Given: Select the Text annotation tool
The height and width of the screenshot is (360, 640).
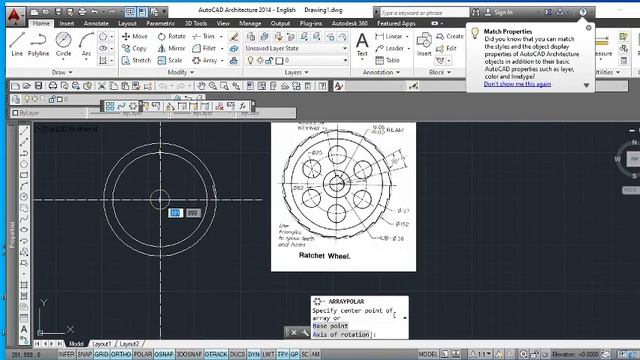Looking at the screenshot, I should [x=362, y=45].
